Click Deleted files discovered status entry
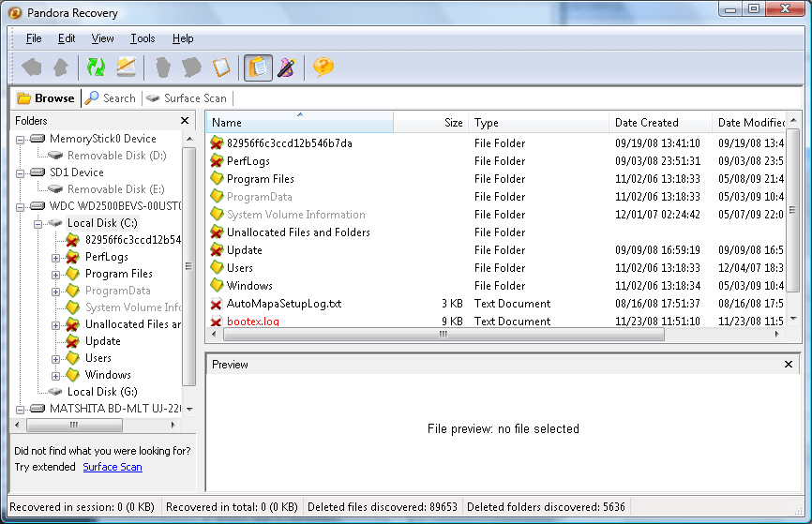The height and width of the screenshot is (524, 812). (383, 507)
